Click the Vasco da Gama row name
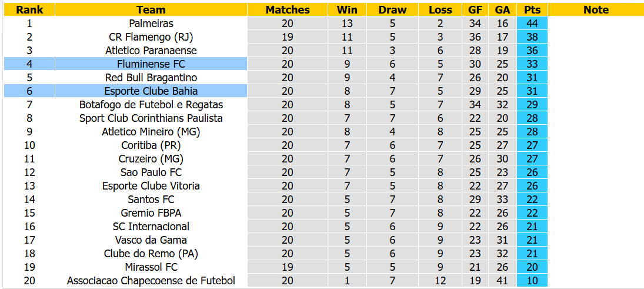The width and height of the screenshot is (644, 289). click(151, 240)
